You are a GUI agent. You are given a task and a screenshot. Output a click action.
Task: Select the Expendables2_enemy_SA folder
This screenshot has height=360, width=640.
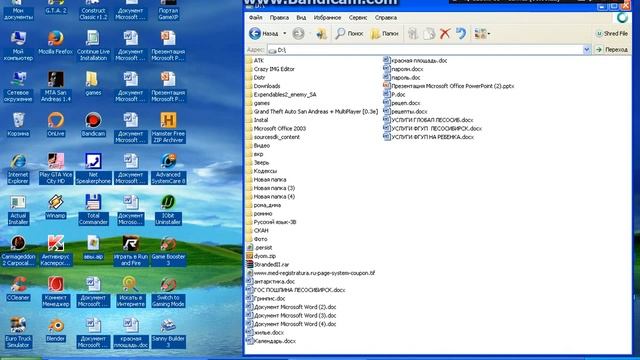281,95
